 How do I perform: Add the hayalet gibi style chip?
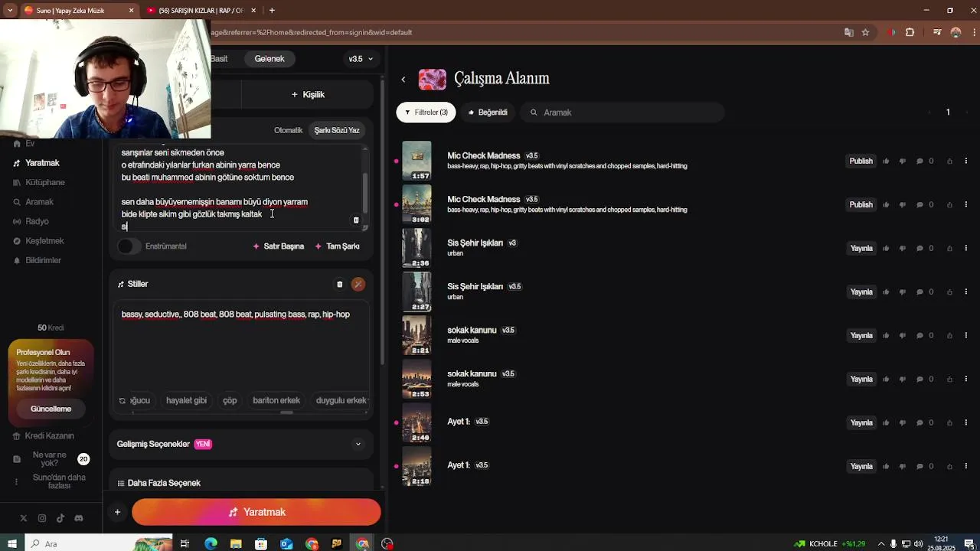click(x=186, y=400)
